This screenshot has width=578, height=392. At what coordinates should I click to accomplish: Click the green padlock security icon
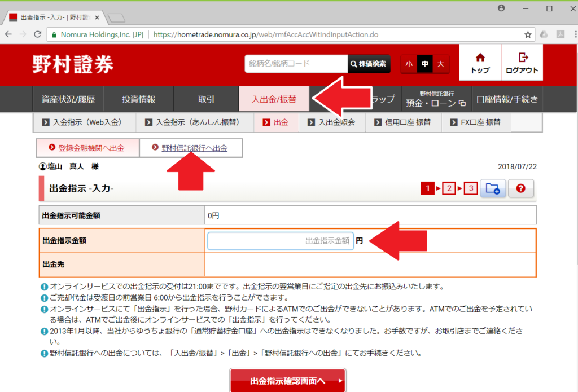pos(54,34)
